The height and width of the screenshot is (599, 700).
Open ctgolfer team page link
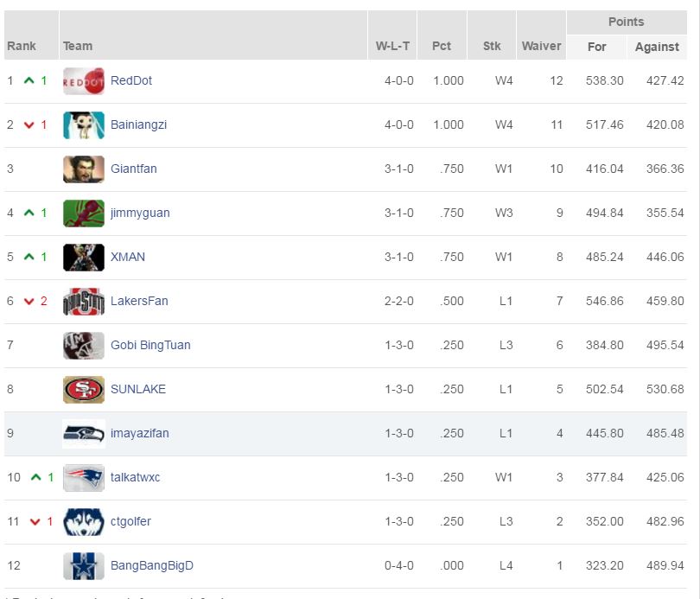pos(130,522)
